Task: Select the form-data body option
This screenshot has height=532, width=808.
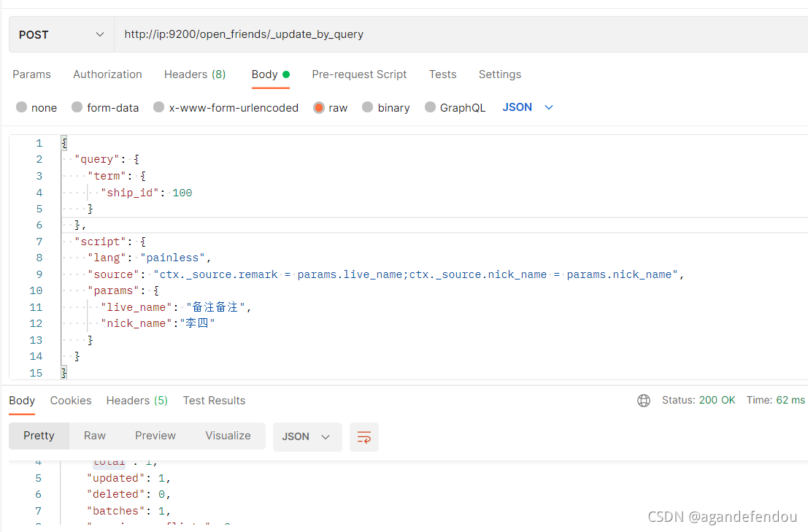Action: 78,107
